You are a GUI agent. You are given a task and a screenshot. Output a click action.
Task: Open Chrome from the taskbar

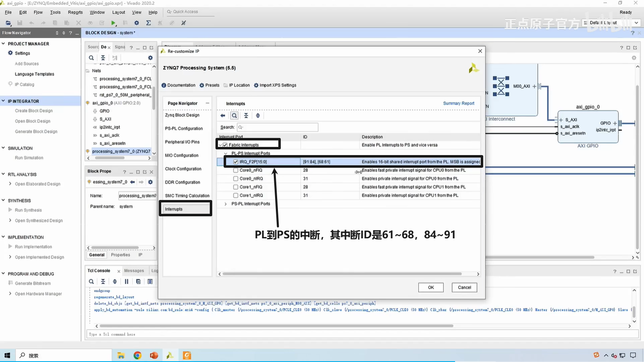[x=138, y=355]
